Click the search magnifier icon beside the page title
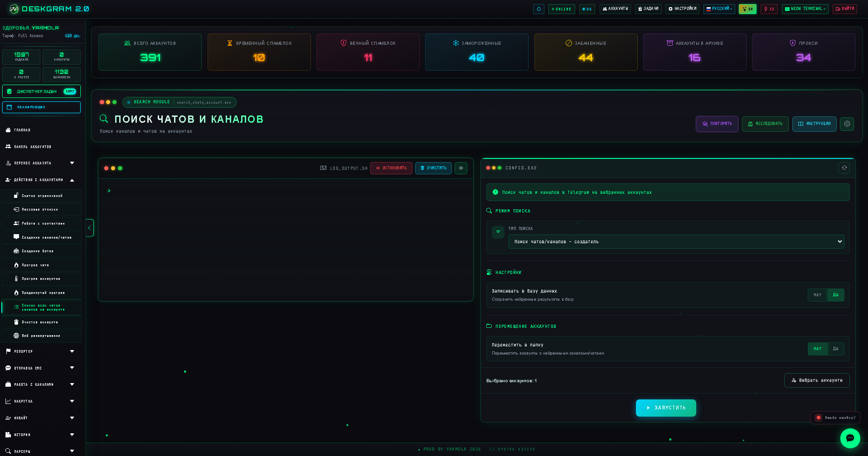Viewport: 868px width, 456px height. click(104, 119)
